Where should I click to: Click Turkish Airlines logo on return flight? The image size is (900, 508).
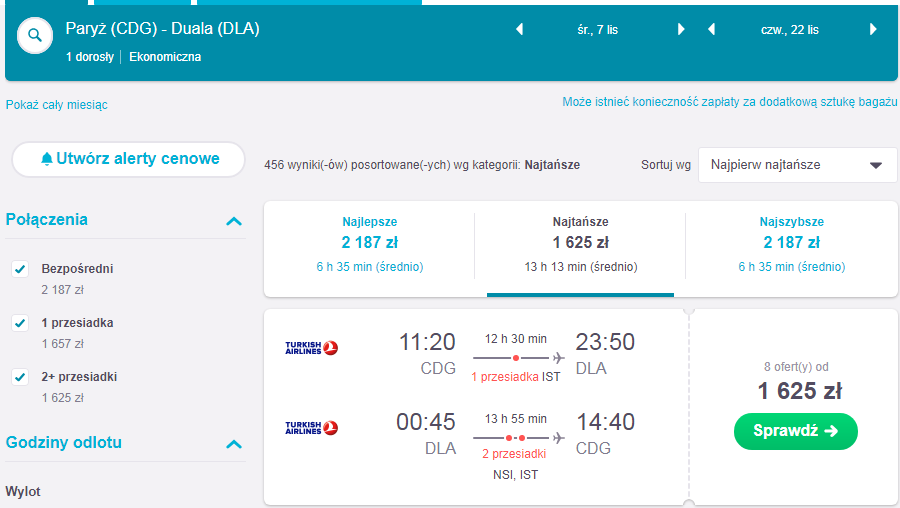point(312,428)
